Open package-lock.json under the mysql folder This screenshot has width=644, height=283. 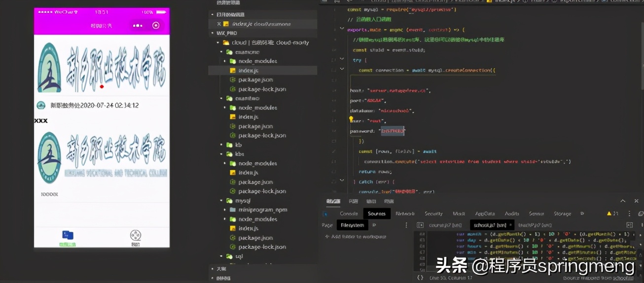point(262,247)
